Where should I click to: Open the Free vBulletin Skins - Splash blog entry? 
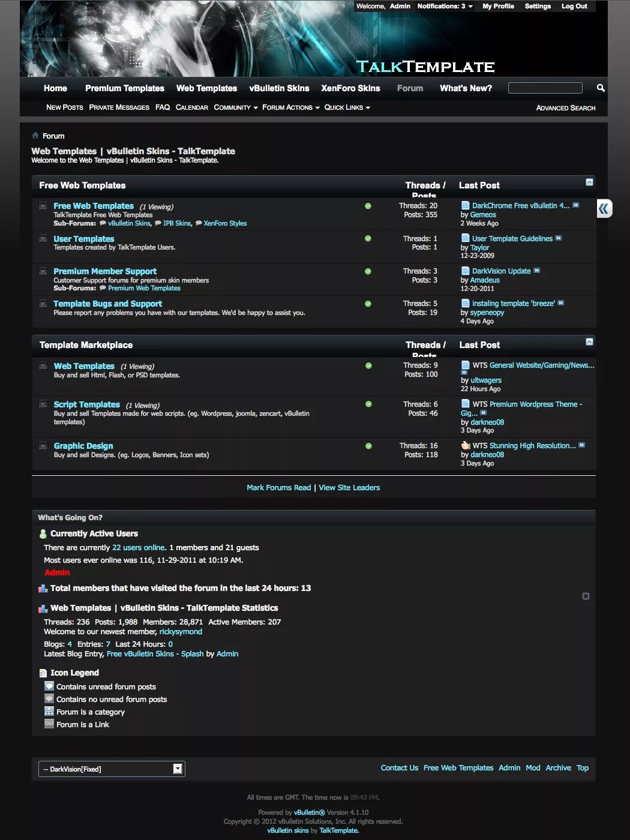tap(155, 654)
